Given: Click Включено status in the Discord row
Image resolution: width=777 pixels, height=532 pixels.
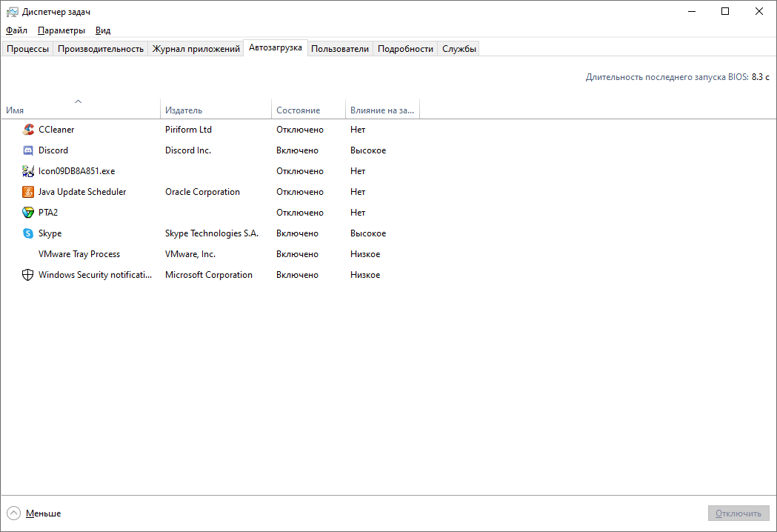Looking at the screenshot, I should [x=297, y=150].
